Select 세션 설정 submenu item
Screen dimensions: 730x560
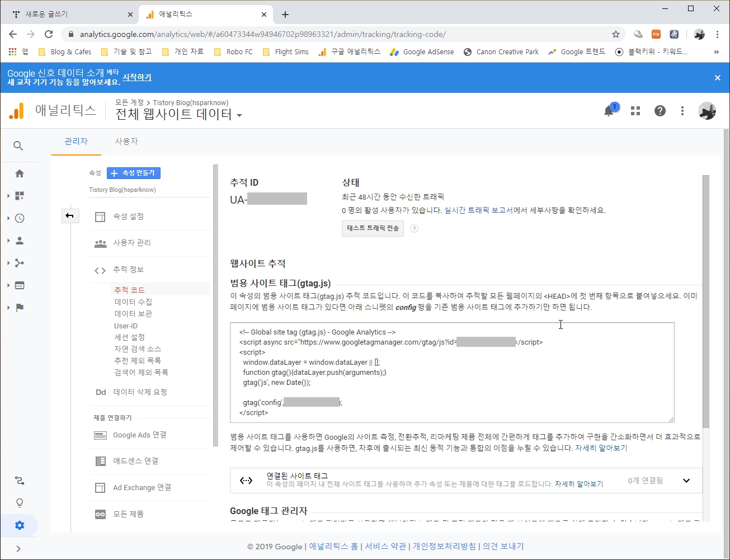click(x=130, y=337)
